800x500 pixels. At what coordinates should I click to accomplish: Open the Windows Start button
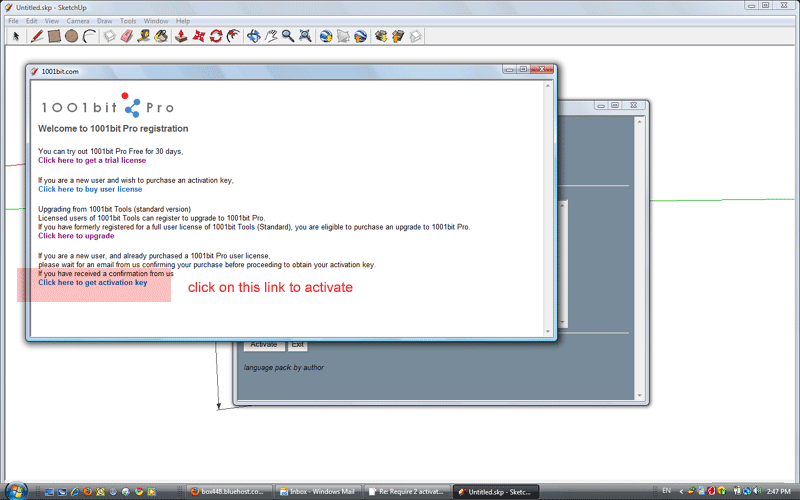tap(16, 491)
